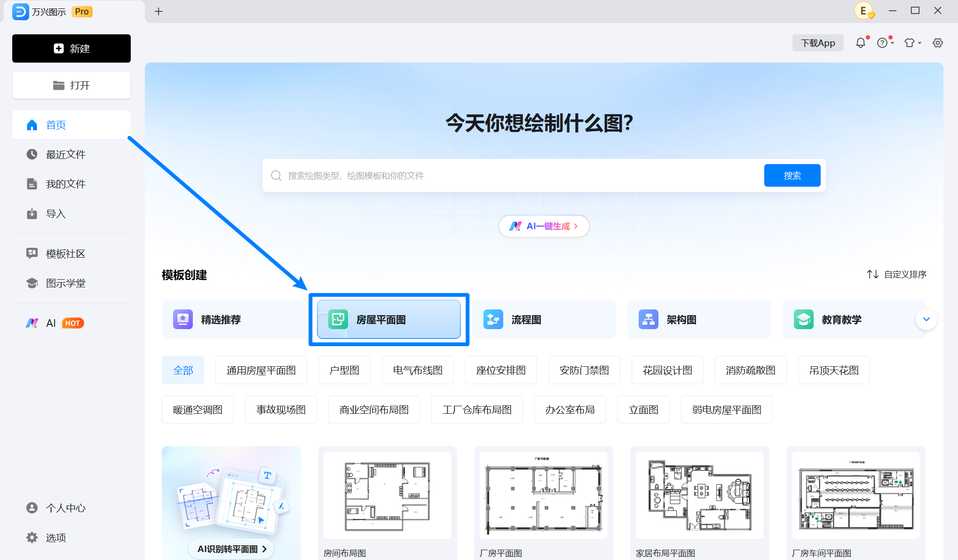Open the shirt skin theme dropdown
958x560 pixels.
[912, 43]
